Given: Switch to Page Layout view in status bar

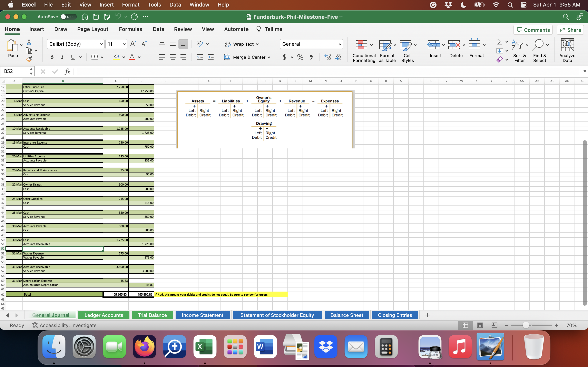Looking at the screenshot, I should (480, 325).
